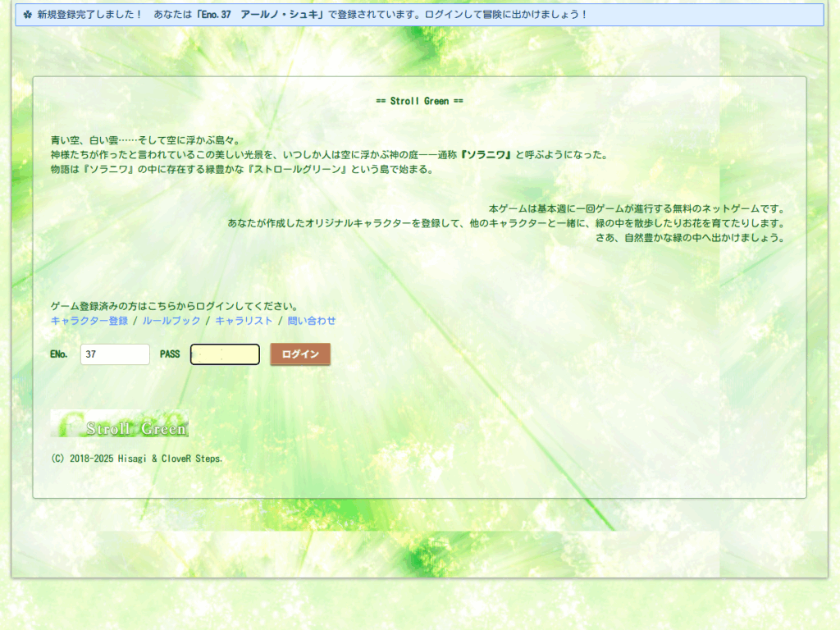Open the 問い合わせ contact link
Screen dimensions: 840x630
[312, 321]
